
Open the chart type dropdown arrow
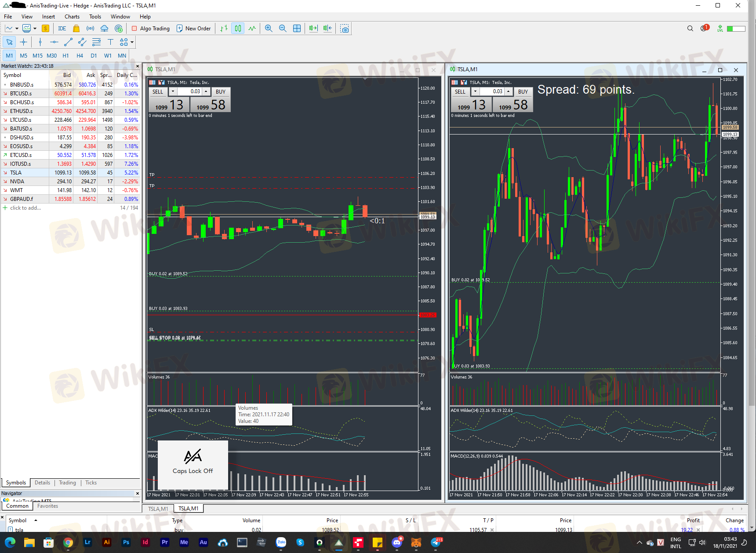point(17,29)
